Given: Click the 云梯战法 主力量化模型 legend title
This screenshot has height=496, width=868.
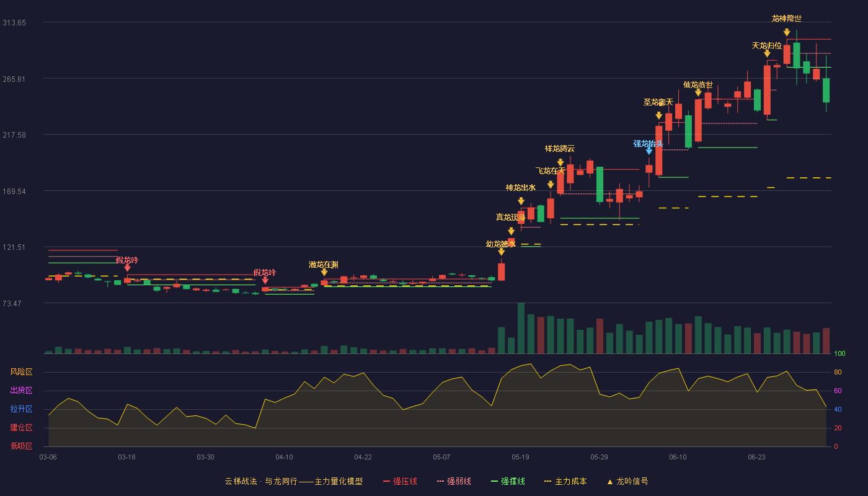Looking at the screenshot, I should point(293,481).
